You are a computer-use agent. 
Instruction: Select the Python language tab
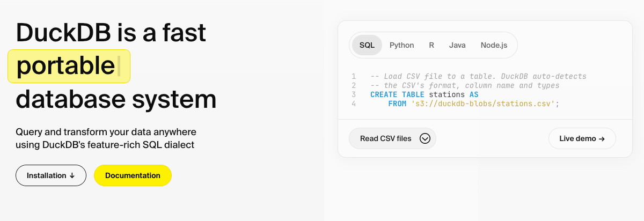[x=401, y=45]
